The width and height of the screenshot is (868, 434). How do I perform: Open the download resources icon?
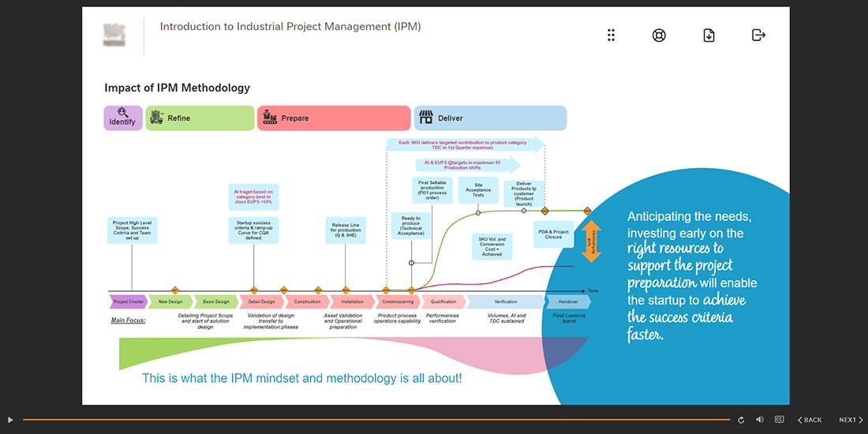pyautogui.click(x=709, y=36)
